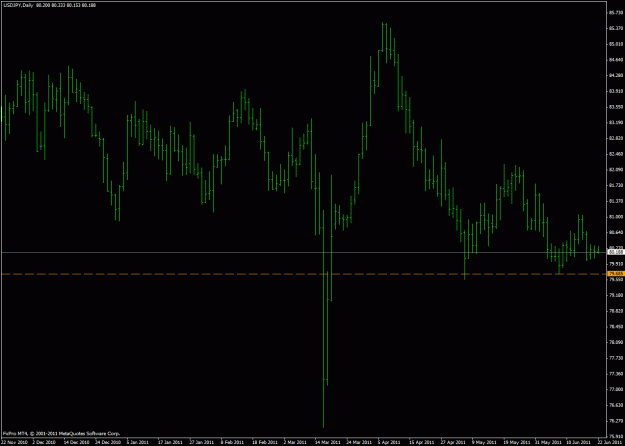Click the orange 79.685 price tag
The image size is (625, 446).
click(x=615, y=274)
